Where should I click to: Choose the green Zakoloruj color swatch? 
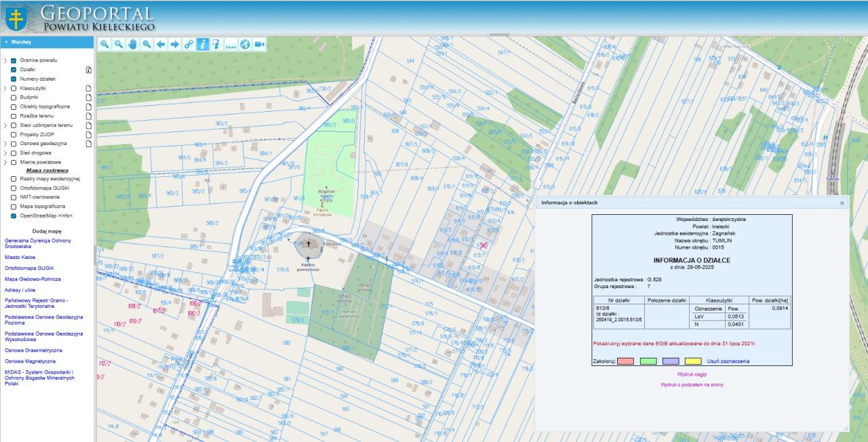pyautogui.click(x=648, y=361)
